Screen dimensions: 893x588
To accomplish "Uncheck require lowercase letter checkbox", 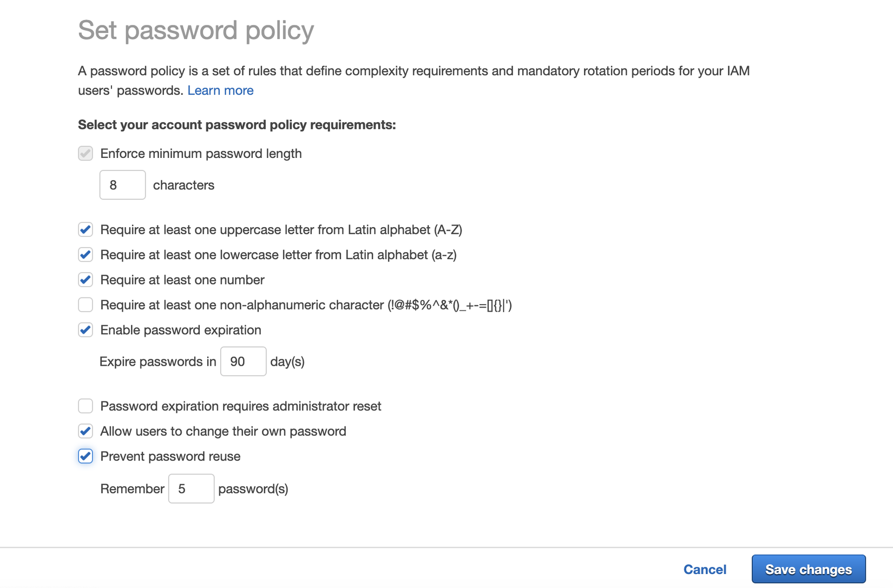I will click(x=86, y=255).
